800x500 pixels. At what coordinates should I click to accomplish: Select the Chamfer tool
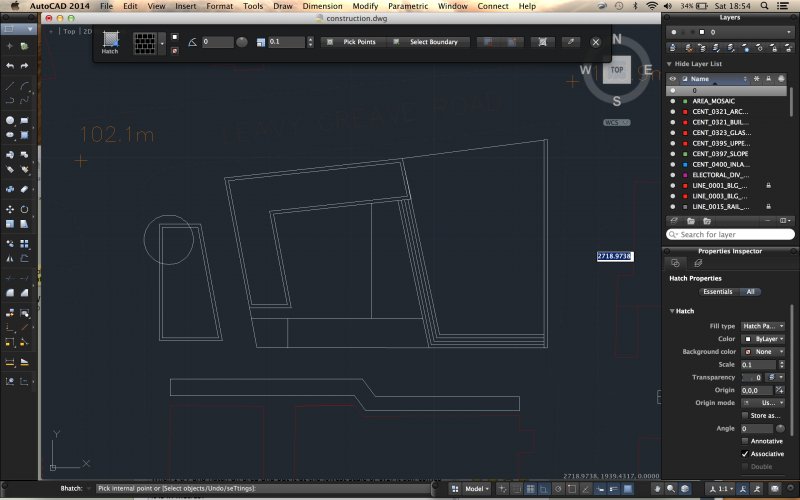(x=24, y=293)
